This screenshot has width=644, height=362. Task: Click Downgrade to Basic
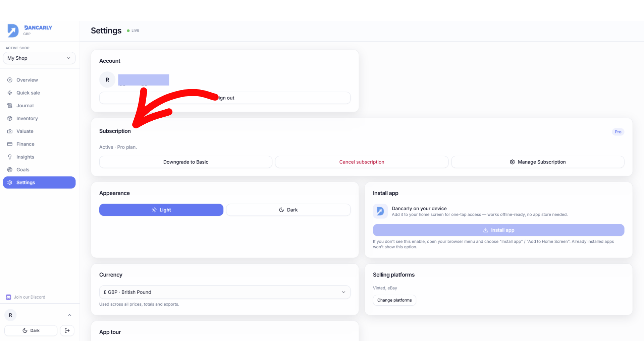pyautogui.click(x=186, y=162)
